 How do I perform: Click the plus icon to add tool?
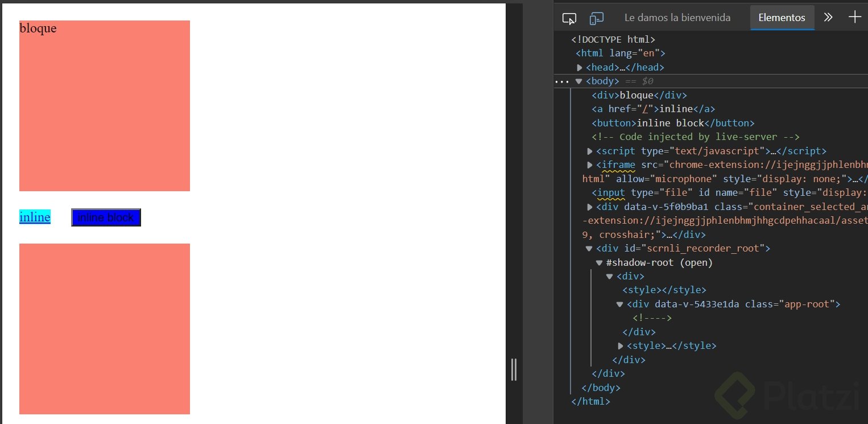[x=855, y=17]
